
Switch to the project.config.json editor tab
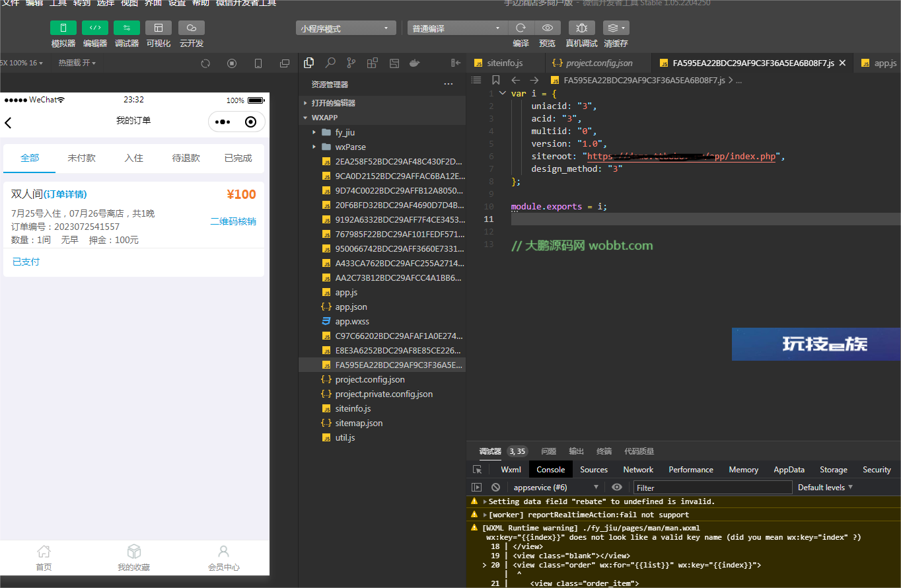pyautogui.click(x=598, y=63)
